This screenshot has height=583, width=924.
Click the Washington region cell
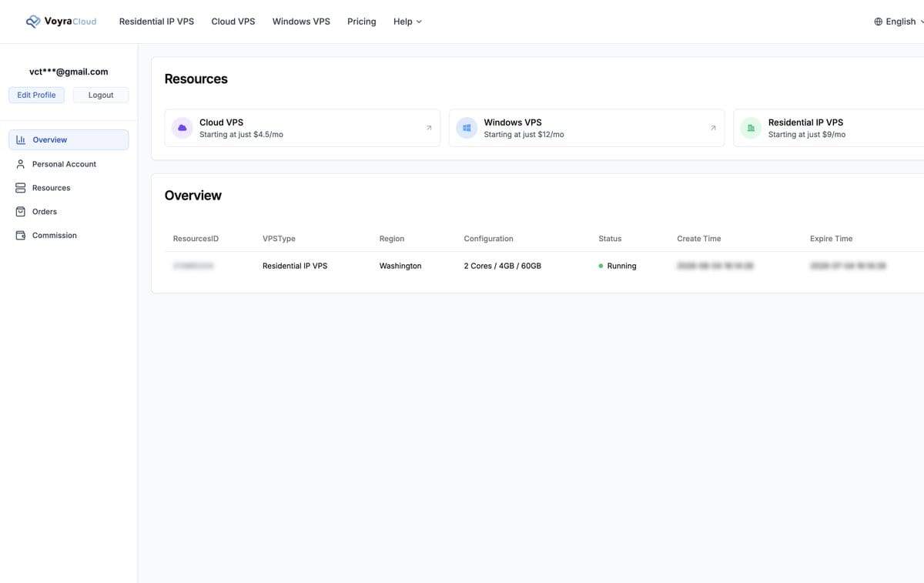(400, 266)
